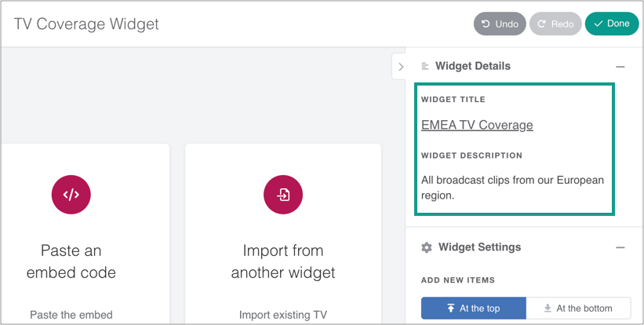The height and width of the screenshot is (325, 644).
Task: Click the TV Coverage Widget page title
Action: pyautogui.click(x=86, y=24)
